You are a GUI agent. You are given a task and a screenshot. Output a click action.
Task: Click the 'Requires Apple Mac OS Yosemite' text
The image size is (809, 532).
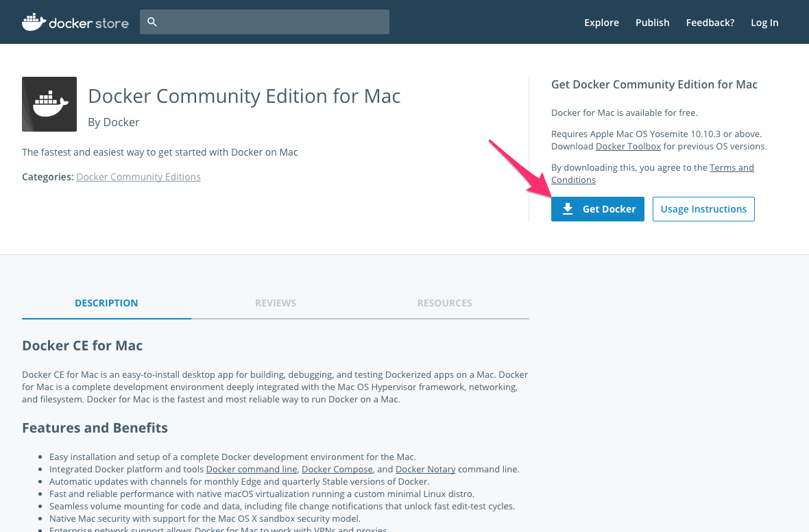tap(656, 134)
